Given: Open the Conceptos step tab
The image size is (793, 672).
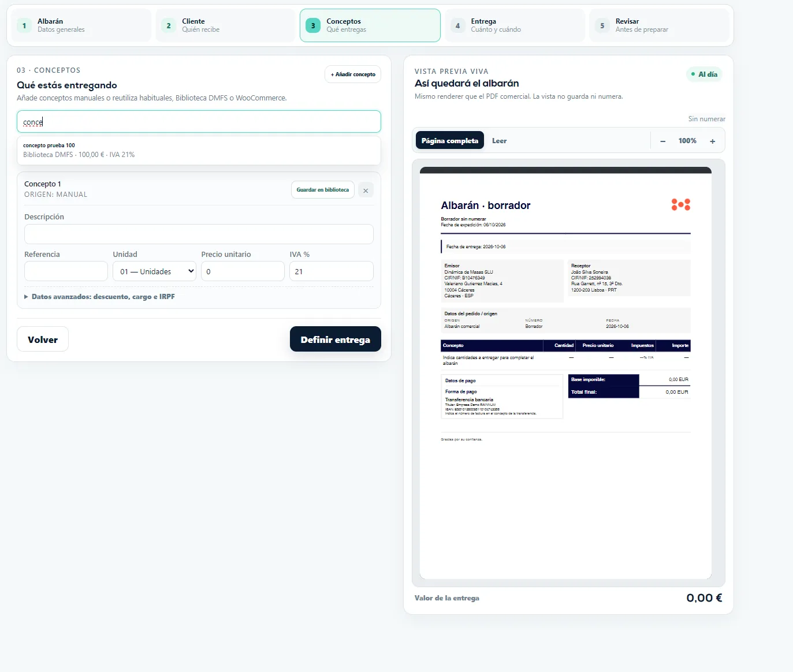Looking at the screenshot, I should (370, 25).
